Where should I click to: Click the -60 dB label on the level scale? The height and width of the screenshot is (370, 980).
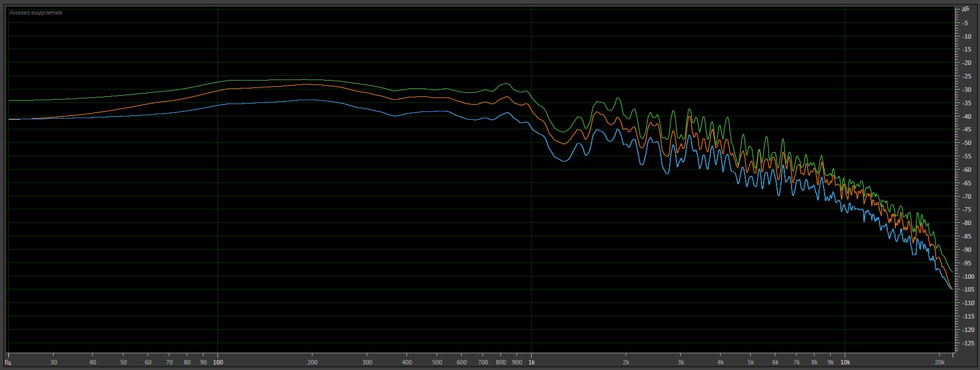965,170
